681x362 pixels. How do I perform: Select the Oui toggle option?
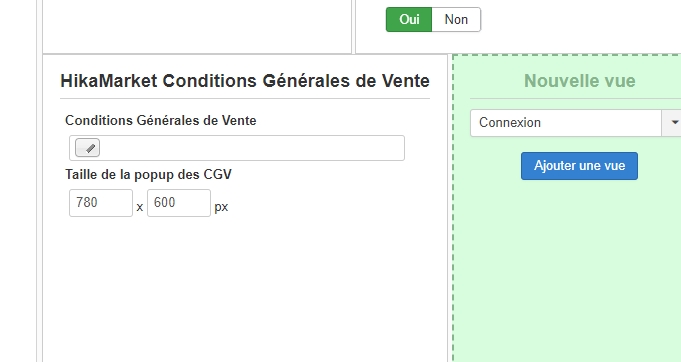409,20
